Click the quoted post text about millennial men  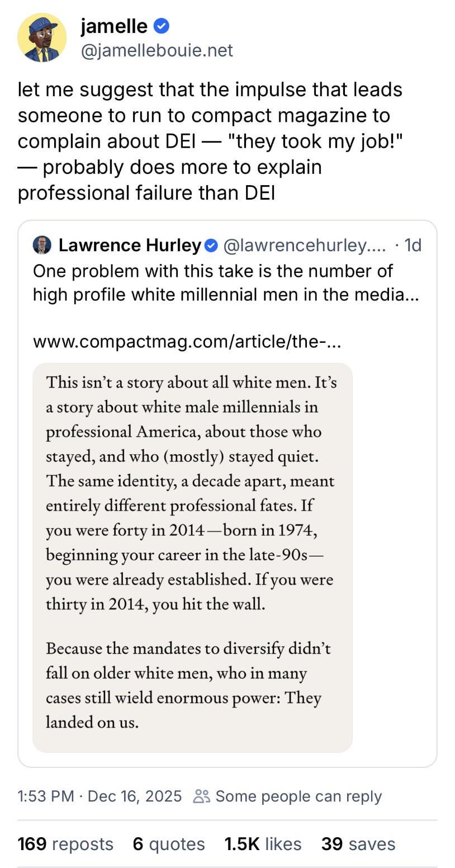[x=226, y=282]
